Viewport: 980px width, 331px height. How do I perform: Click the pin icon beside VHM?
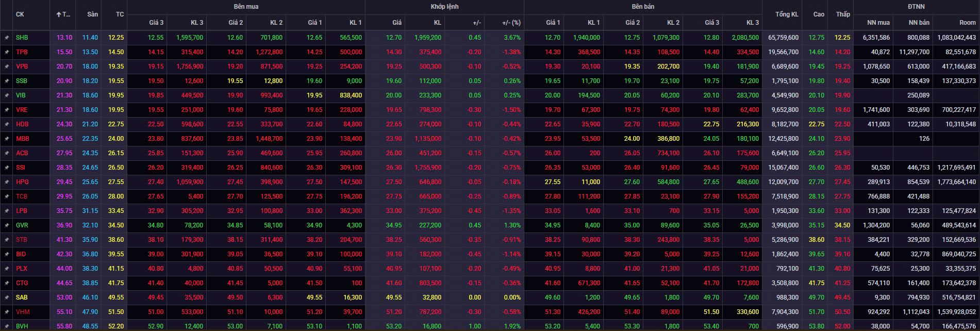coord(7,312)
